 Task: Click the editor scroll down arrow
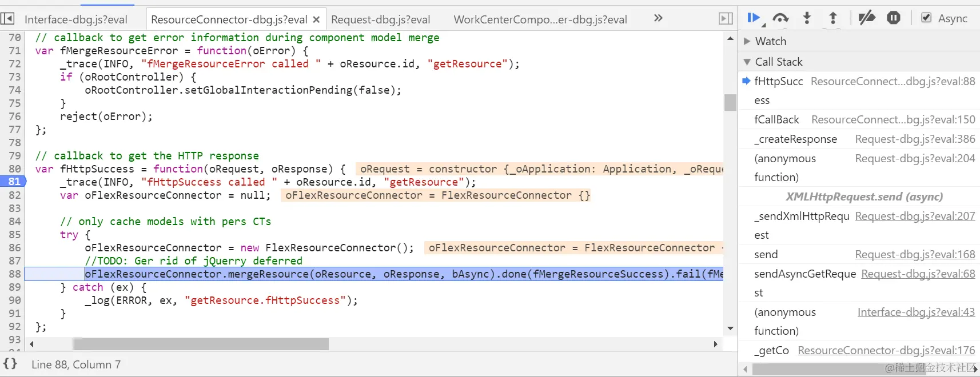tap(730, 328)
